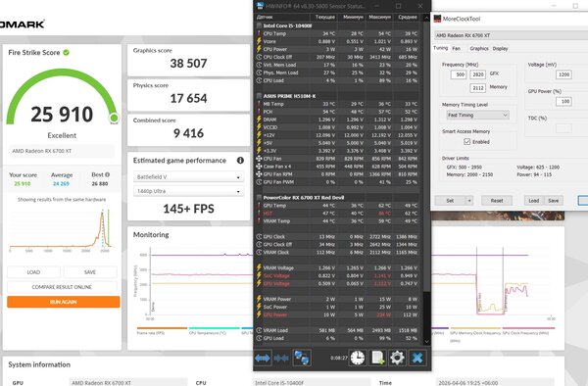The width and height of the screenshot is (588, 386).
Task: Click the score distribution histogram chart
Action: [61, 230]
